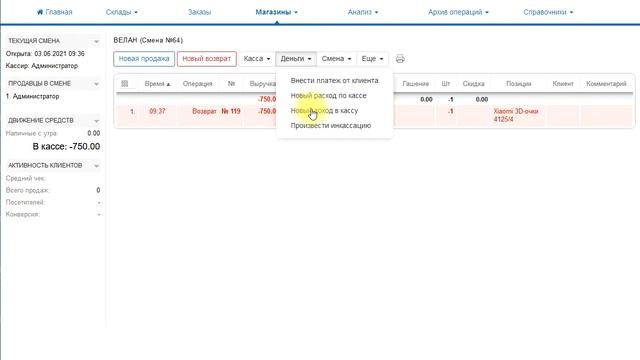Click the Новая продажа button
This screenshot has height=360, width=640.
pyautogui.click(x=144, y=59)
